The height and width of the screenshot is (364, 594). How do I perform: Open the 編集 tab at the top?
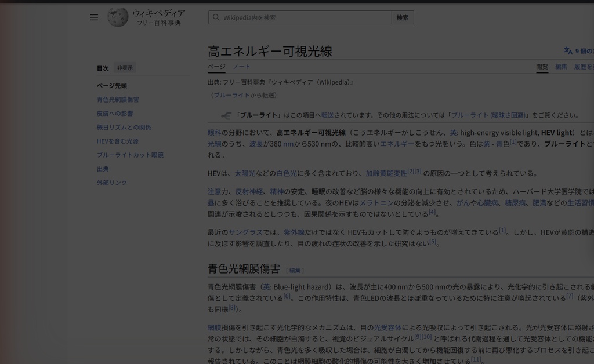coord(561,67)
